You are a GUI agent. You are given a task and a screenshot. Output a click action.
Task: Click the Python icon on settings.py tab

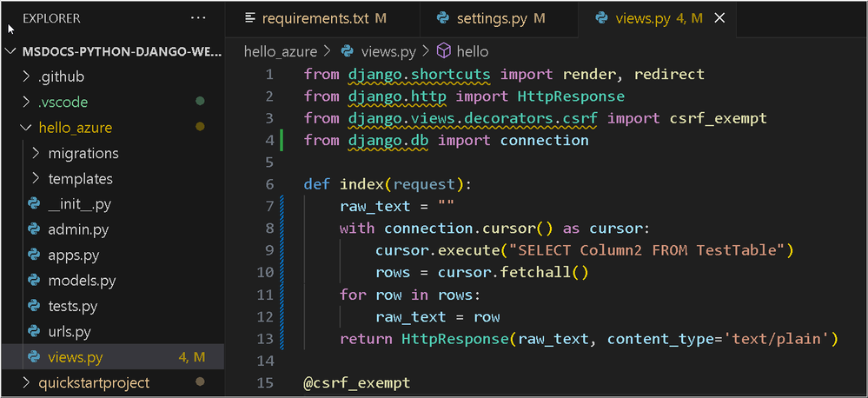click(443, 17)
